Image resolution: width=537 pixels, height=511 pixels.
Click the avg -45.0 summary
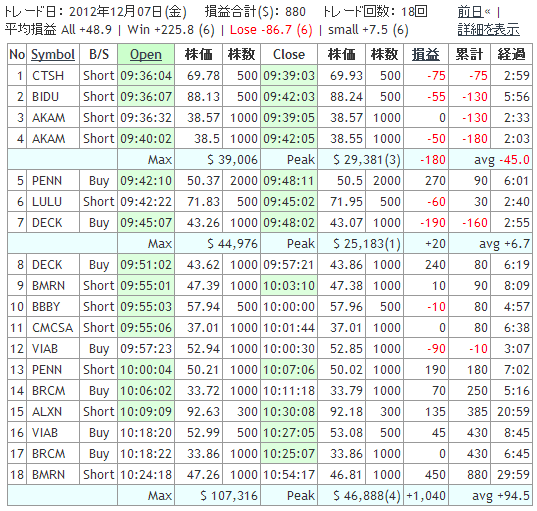[502, 160]
